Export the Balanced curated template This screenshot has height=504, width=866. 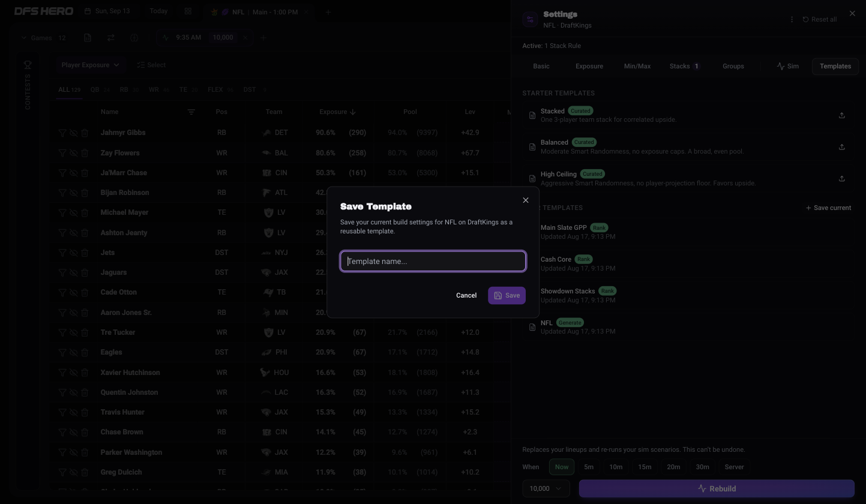pos(842,147)
